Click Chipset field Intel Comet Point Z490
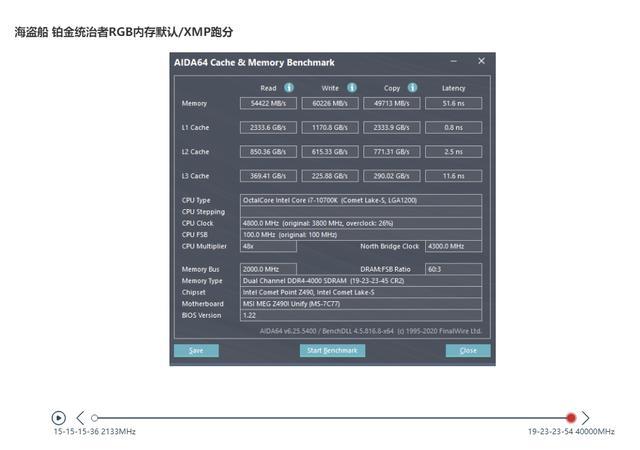 361,292
